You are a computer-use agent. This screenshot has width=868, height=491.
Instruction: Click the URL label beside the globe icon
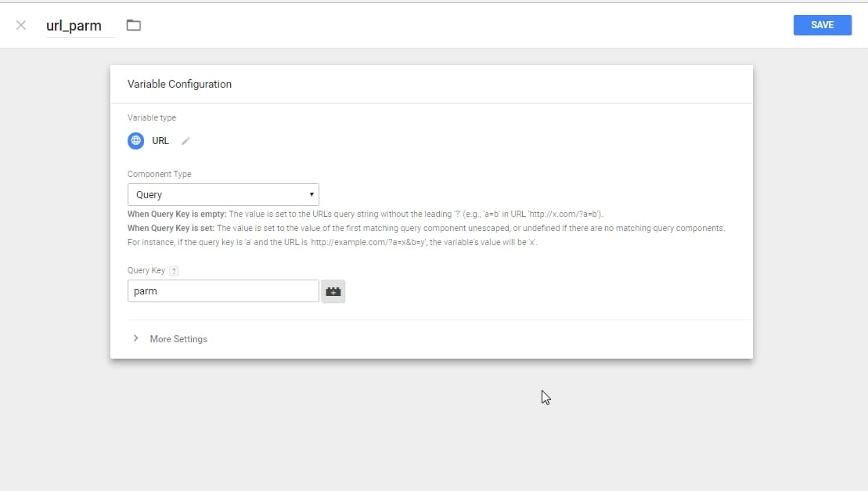click(160, 141)
